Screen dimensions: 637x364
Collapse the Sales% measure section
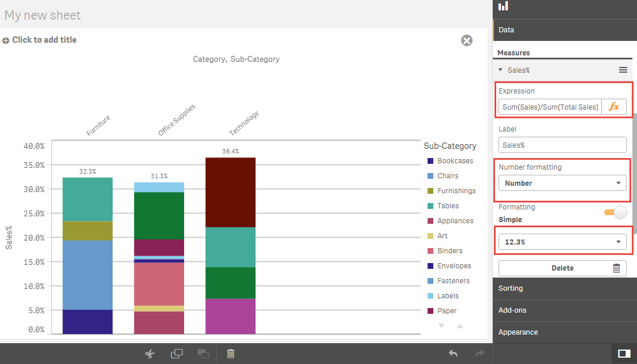[x=501, y=70]
